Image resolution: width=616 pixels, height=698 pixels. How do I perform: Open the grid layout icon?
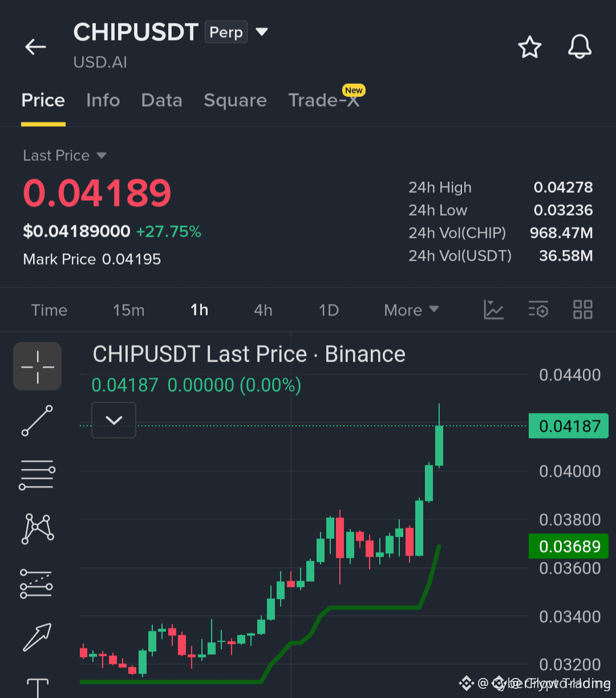pyautogui.click(x=583, y=310)
